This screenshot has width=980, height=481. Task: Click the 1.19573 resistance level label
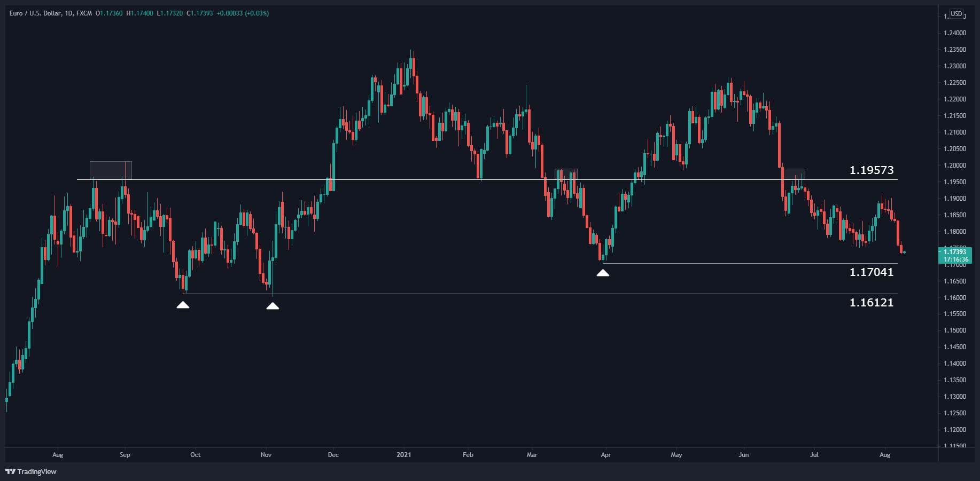(871, 171)
